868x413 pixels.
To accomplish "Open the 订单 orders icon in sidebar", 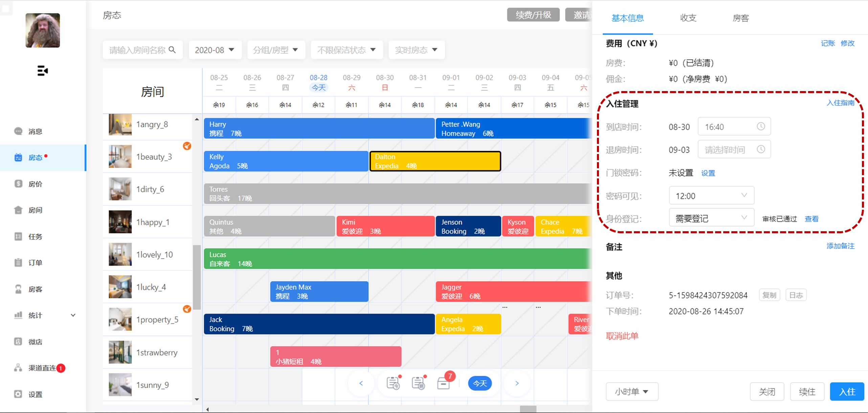I will coord(18,263).
